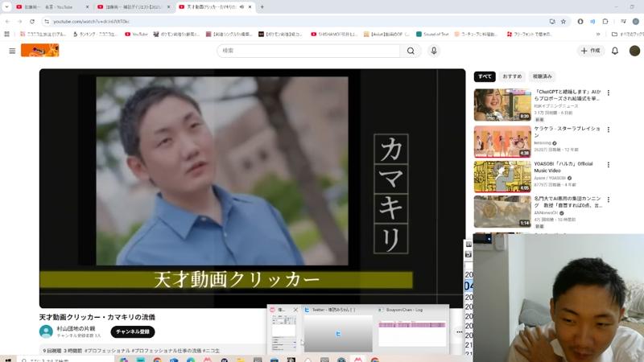
Task: Open the 名門大でAI悪用の集団カンニング video thumbnail
Action: pyautogui.click(x=502, y=212)
